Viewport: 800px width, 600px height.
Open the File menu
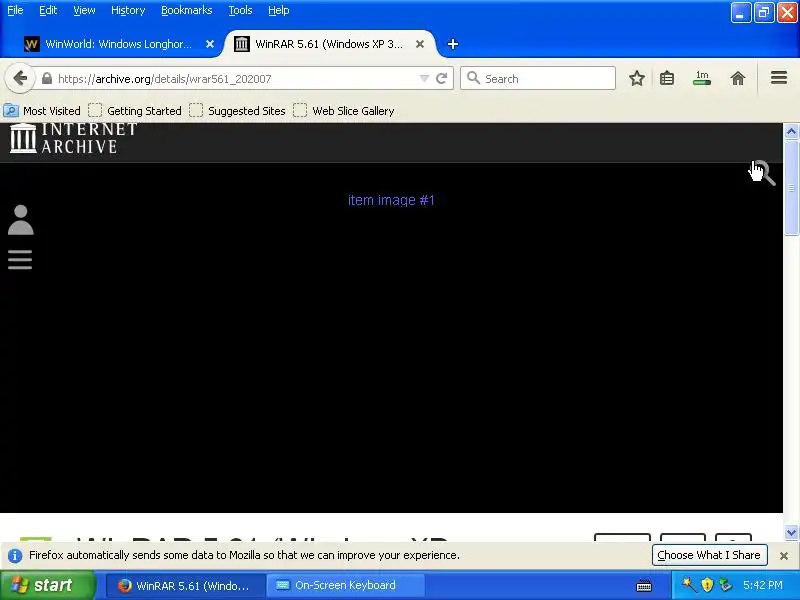[15, 10]
